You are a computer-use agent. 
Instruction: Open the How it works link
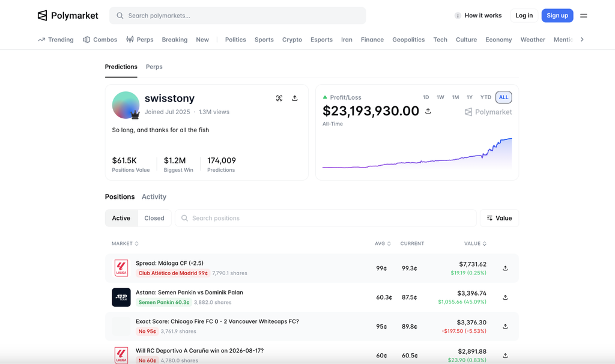click(483, 16)
